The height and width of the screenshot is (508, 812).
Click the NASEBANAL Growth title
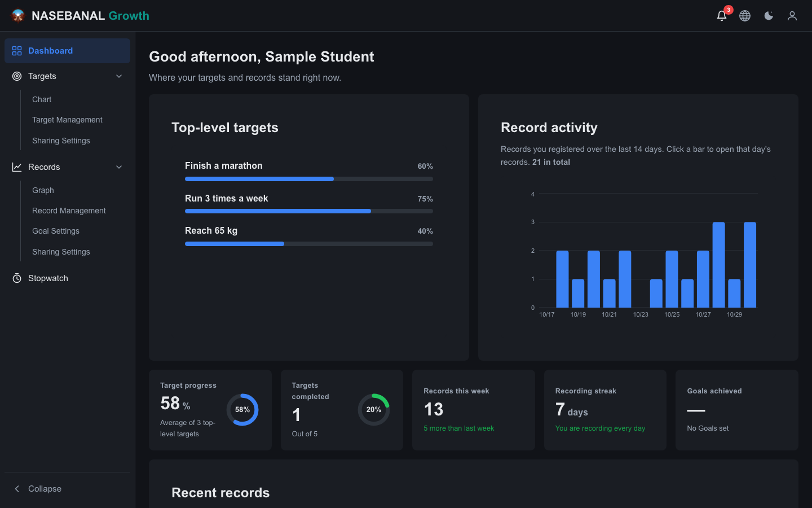90,16
